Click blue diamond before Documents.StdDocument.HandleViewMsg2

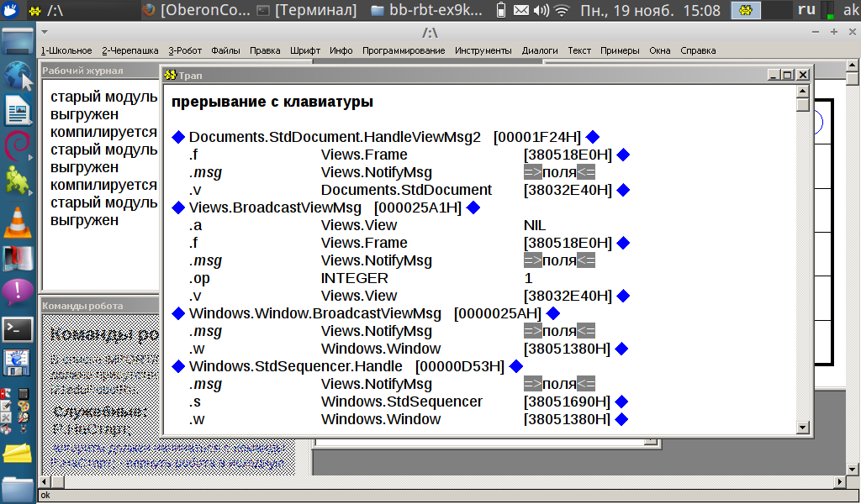pos(177,137)
